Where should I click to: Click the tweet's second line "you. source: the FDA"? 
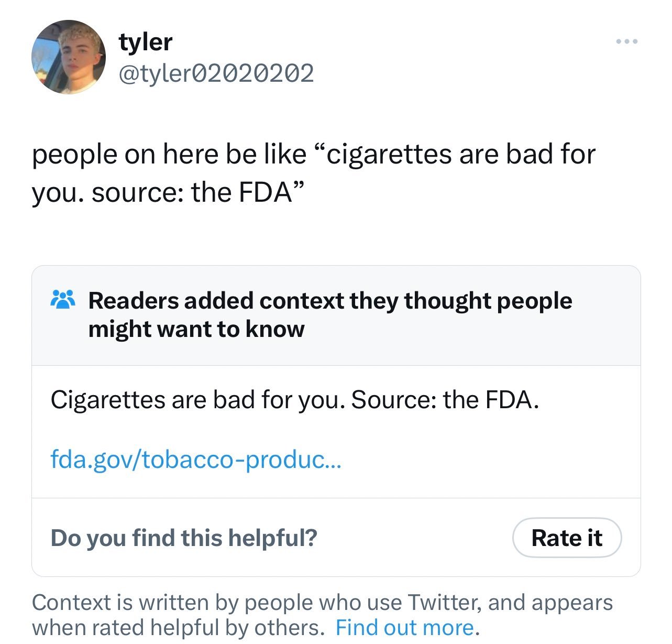[x=168, y=192]
